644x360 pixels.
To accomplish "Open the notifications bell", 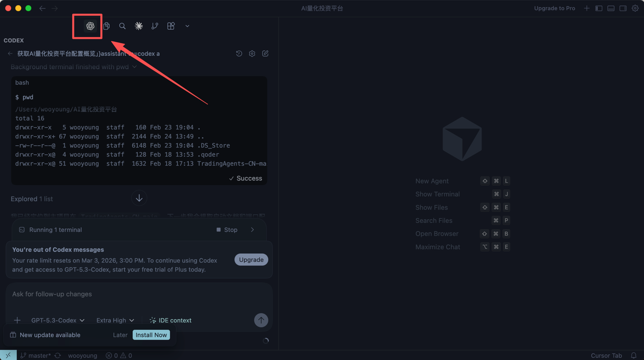I will point(634,355).
